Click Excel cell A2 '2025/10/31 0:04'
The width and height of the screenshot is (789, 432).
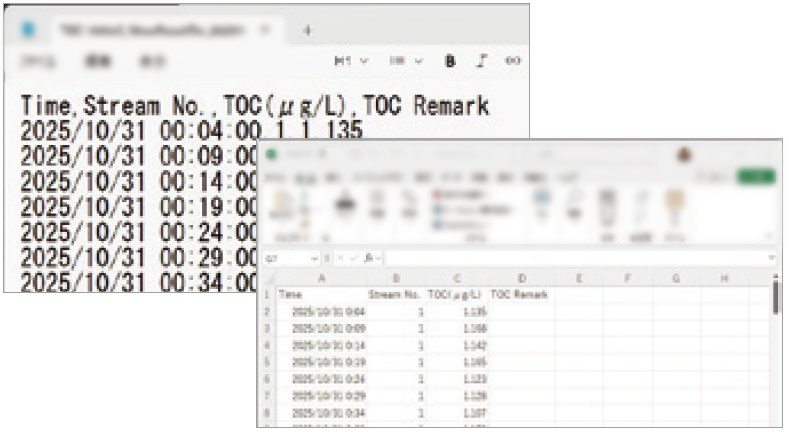point(322,312)
